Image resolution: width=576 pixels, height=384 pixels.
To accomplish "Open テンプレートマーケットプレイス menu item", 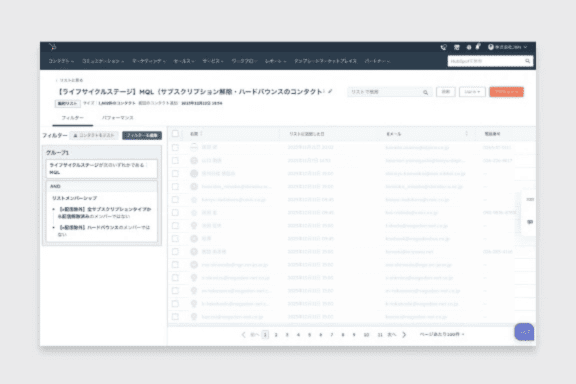I will point(325,61).
